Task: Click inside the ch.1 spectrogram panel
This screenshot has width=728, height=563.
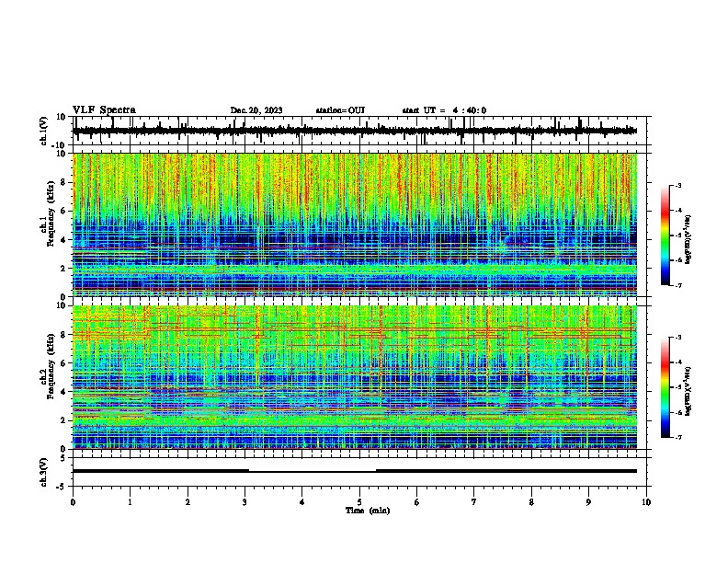Action: 355,224
